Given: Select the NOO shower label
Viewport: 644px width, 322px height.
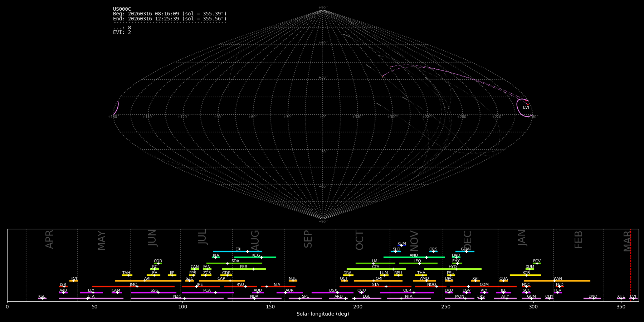Looking at the screenshot, I should 431,285.
